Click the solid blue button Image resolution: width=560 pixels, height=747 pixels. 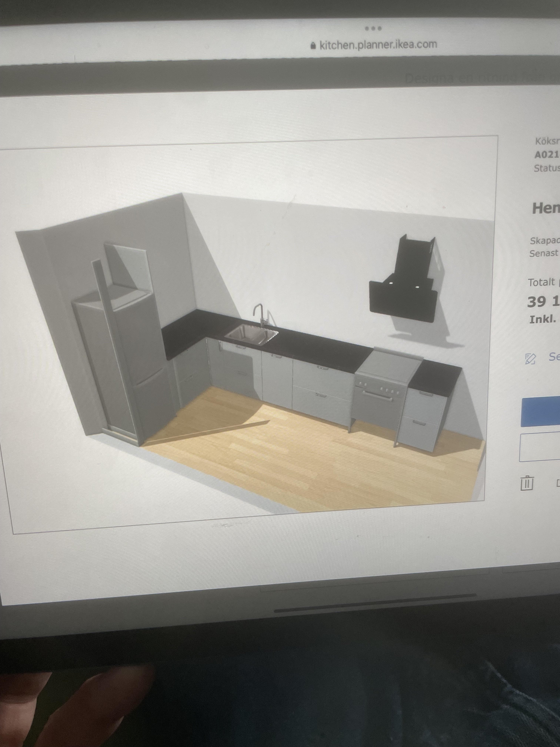[541, 412]
